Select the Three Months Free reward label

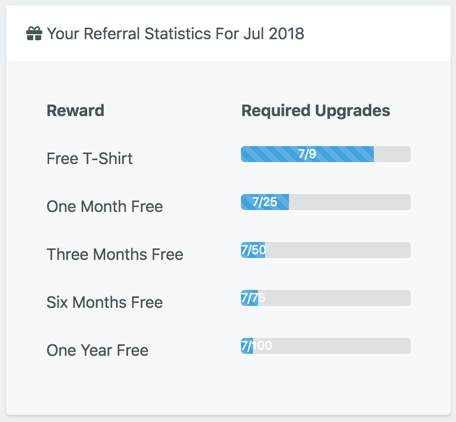pyautogui.click(x=115, y=254)
